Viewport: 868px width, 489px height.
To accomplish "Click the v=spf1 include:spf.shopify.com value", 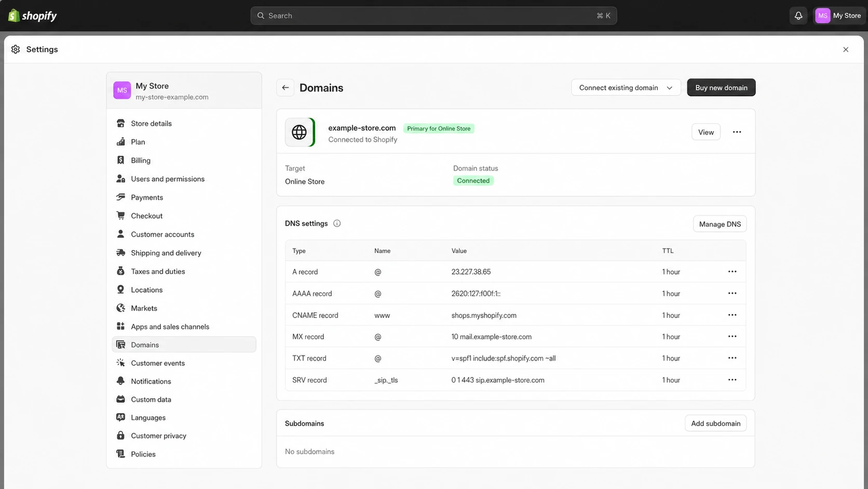I will (504, 358).
